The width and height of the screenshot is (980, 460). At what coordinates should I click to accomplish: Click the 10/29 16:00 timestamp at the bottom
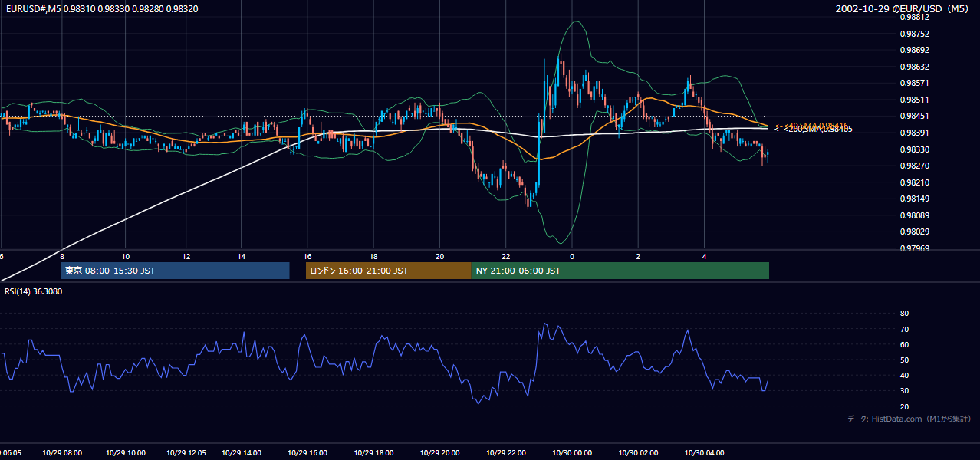pyautogui.click(x=307, y=452)
